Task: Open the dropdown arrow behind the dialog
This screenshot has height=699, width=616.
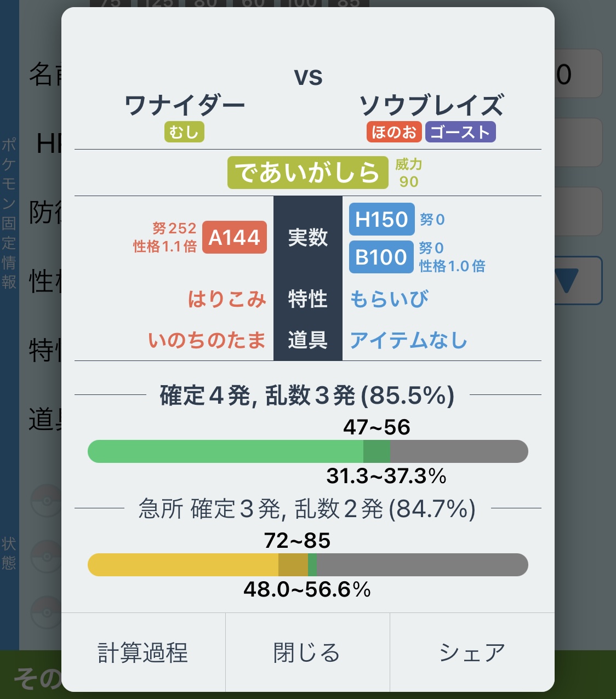Action: point(567,280)
